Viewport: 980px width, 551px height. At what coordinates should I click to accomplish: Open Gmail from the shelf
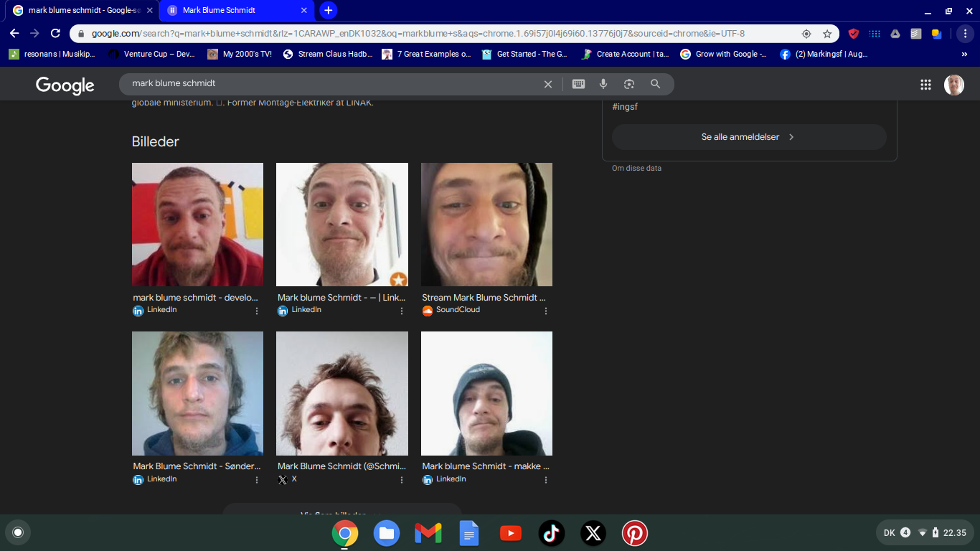(x=428, y=533)
